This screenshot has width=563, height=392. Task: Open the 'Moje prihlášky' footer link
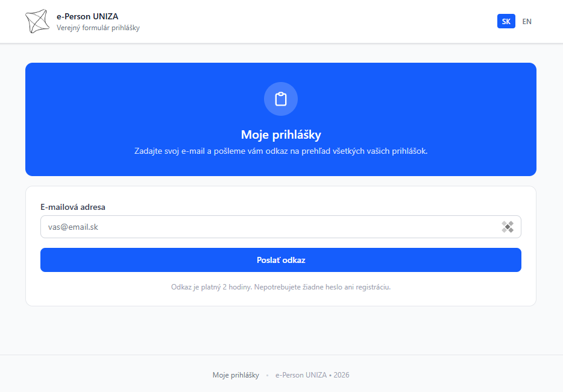point(236,375)
